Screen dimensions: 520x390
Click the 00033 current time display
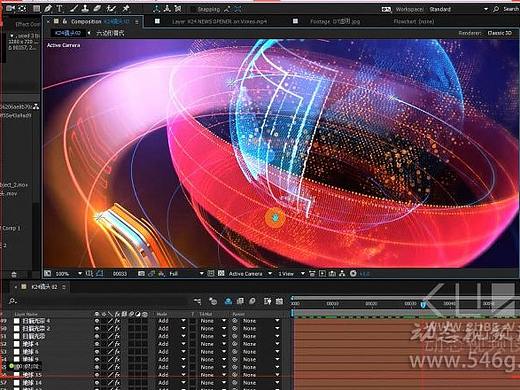coord(120,274)
